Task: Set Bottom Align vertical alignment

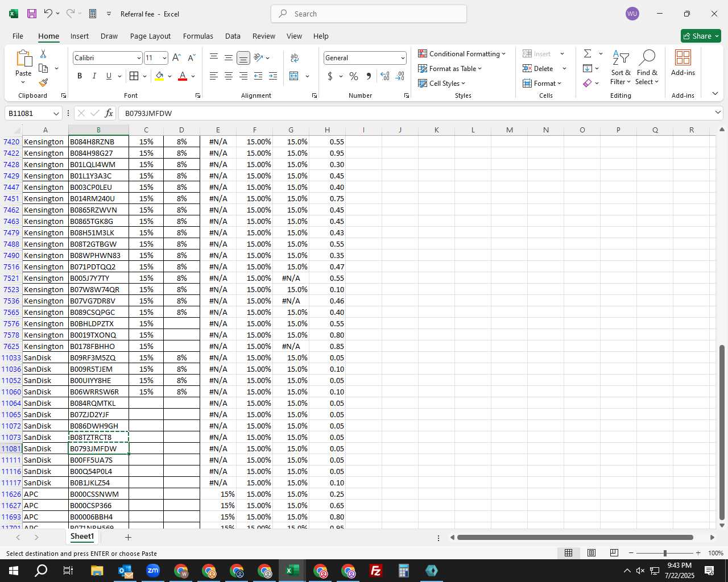Action: [x=243, y=58]
